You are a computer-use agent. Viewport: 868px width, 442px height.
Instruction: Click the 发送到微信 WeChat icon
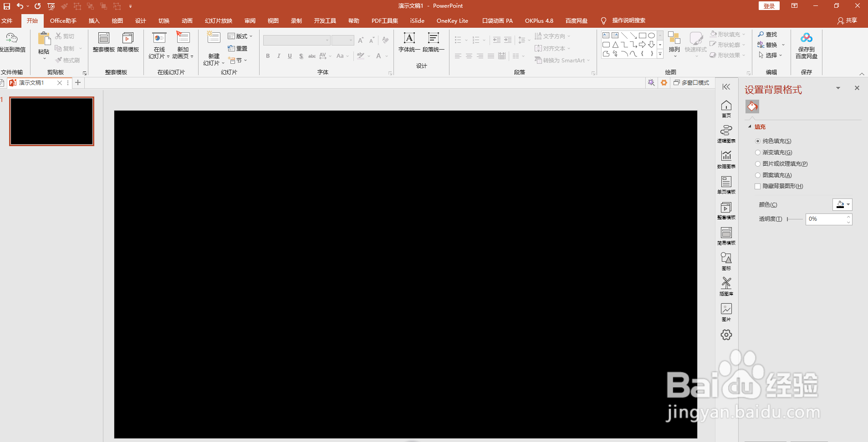click(x=12, y=38)
